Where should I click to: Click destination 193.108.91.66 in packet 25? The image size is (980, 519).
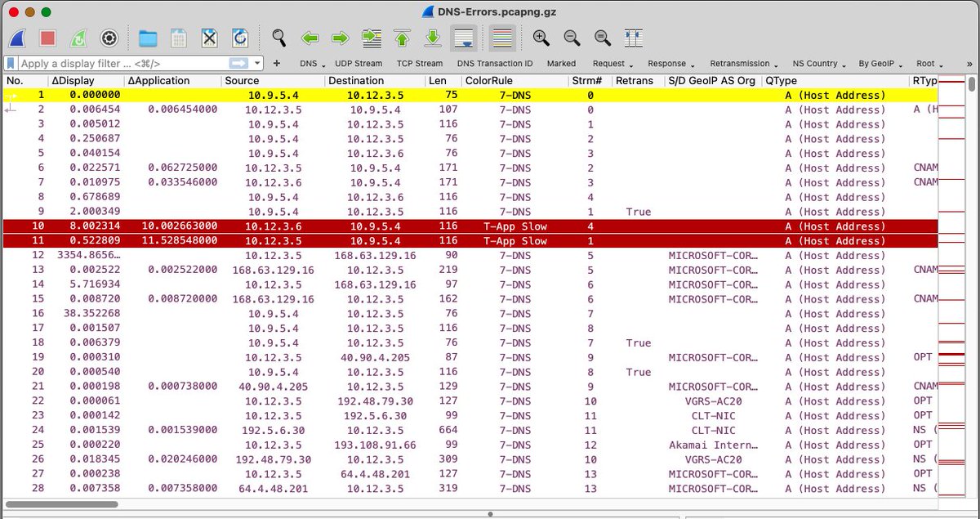coord(375,445)
